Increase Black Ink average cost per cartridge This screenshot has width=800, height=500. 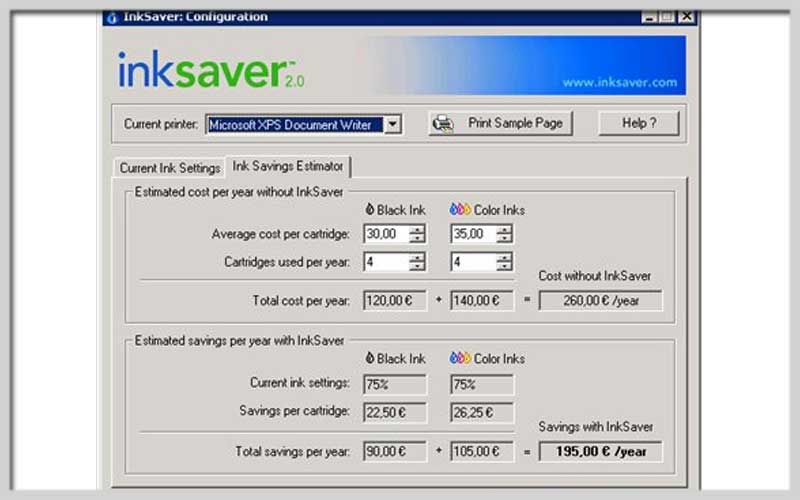417,229
